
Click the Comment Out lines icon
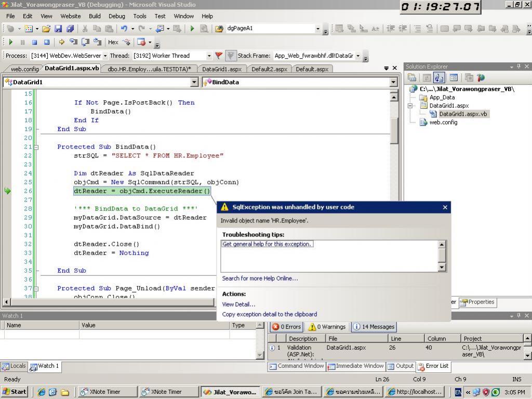pos(417,29)
